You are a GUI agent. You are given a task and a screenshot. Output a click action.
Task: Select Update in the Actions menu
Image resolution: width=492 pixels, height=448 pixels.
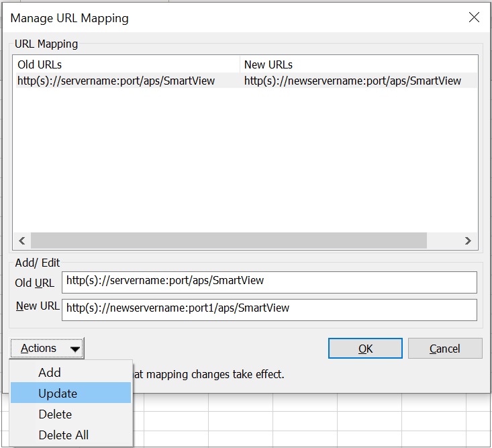[x=70, y=393]
